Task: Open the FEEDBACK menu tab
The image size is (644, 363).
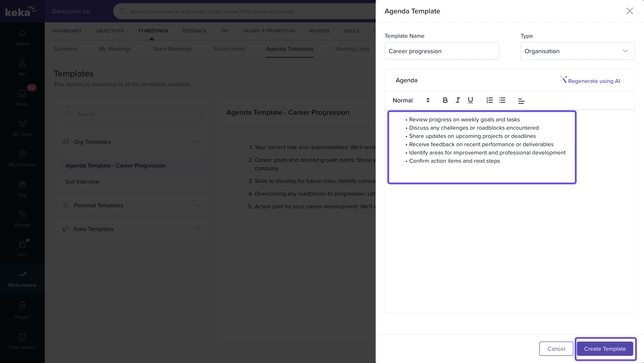Action: pos(194,31)
